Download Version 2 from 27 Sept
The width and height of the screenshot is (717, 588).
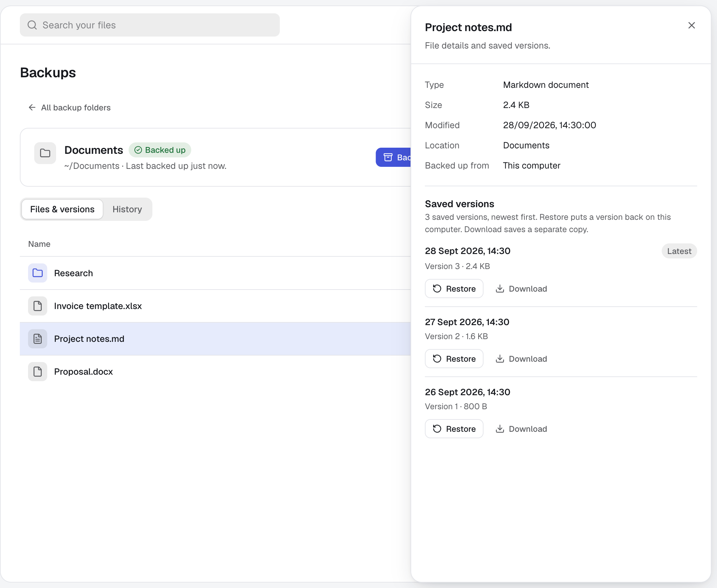(521, 359)
